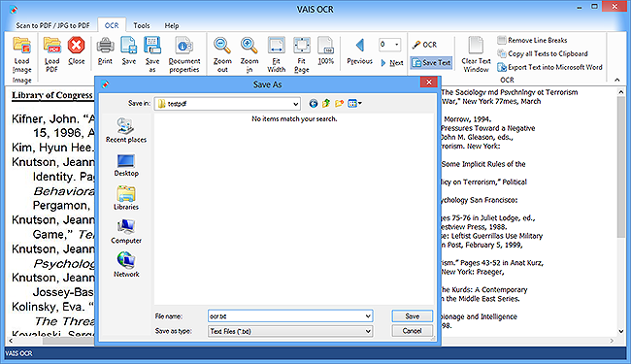Click the red Close document icon
This screenshot has height=364, width=631.
click(x=76, y=45)
